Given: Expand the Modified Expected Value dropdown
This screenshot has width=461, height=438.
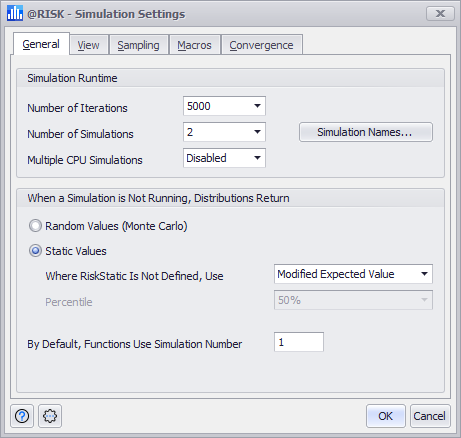Looking at the screenshot, I should click(x=353, y=274).
